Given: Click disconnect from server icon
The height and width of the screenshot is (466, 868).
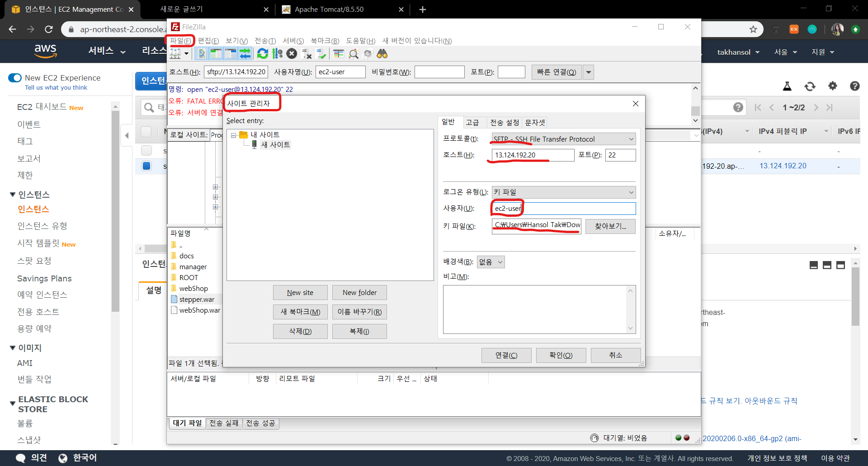Looking at the screenshot, I should [307, 54].
